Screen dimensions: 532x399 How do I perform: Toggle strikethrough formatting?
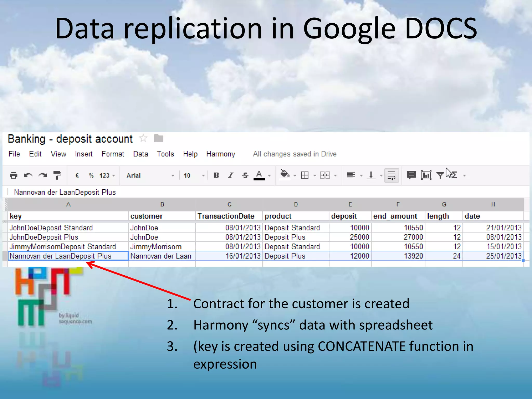(245, 175)
